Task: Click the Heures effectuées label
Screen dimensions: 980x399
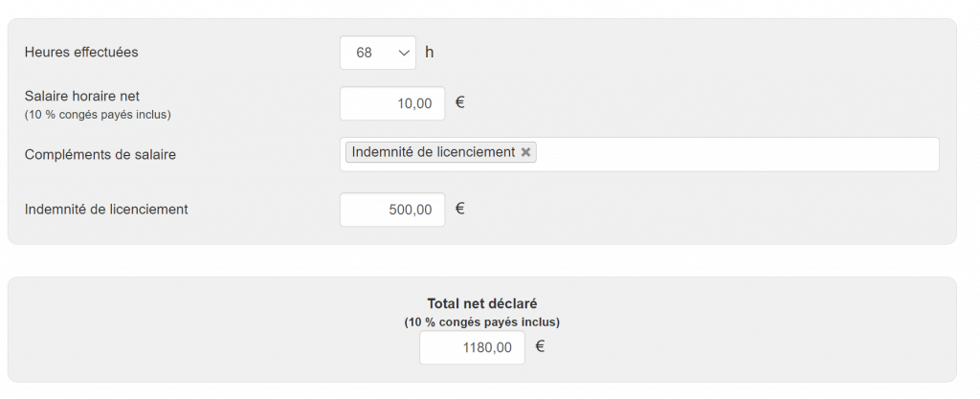Action: pos(81,53)
